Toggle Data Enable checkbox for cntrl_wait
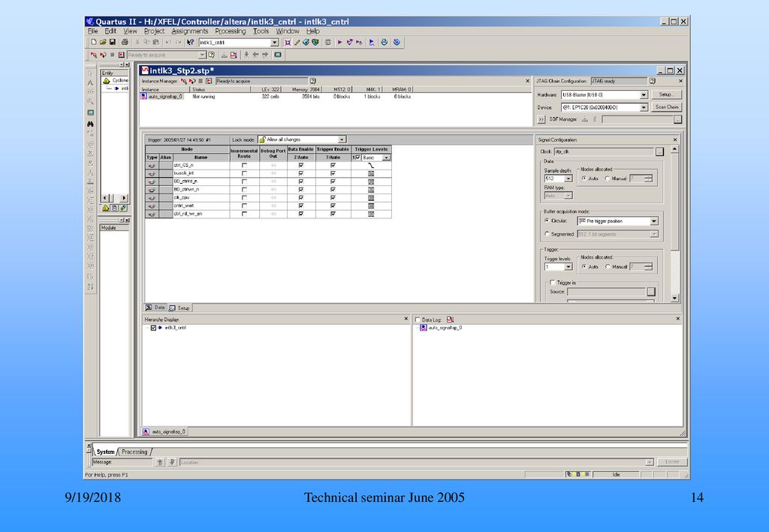Screen dimensions: 769x532 point(300,206)
